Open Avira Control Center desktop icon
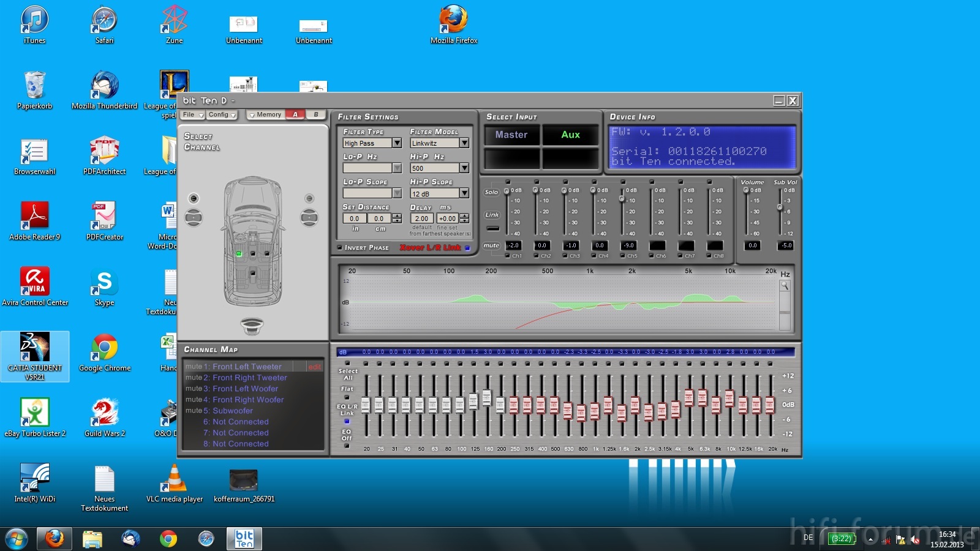 click(35, 287)
